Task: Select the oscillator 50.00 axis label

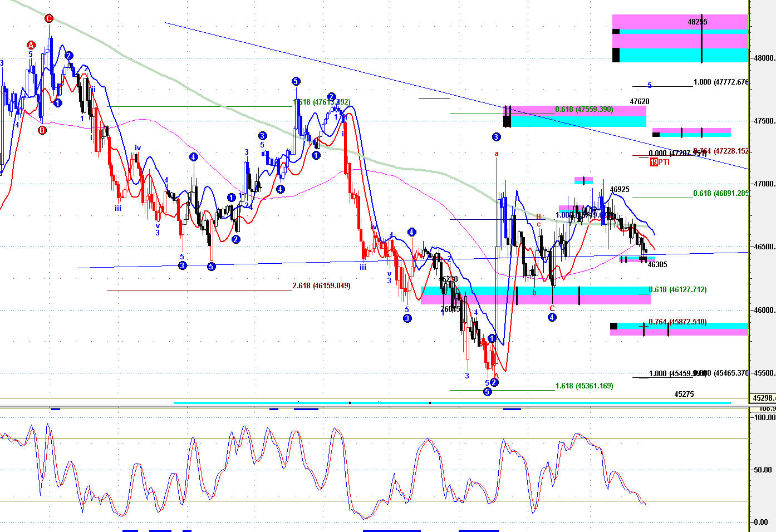Action: click(763, 470)
